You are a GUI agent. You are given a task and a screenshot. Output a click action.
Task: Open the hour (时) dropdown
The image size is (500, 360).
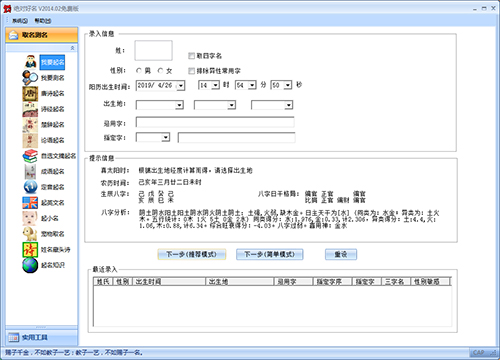click(x=215, y=85)
